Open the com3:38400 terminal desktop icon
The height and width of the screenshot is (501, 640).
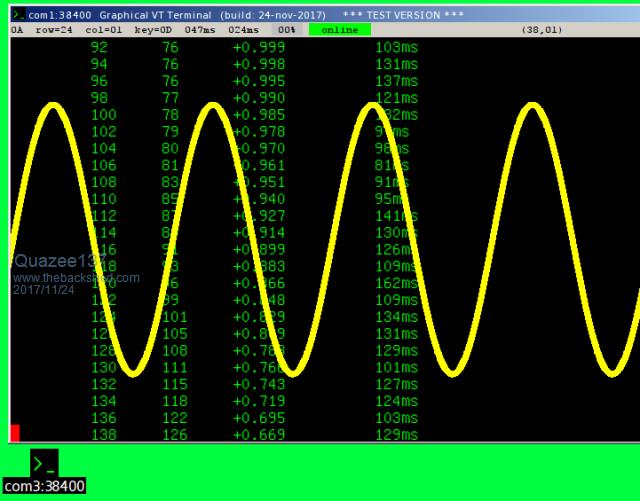[43, 463]
